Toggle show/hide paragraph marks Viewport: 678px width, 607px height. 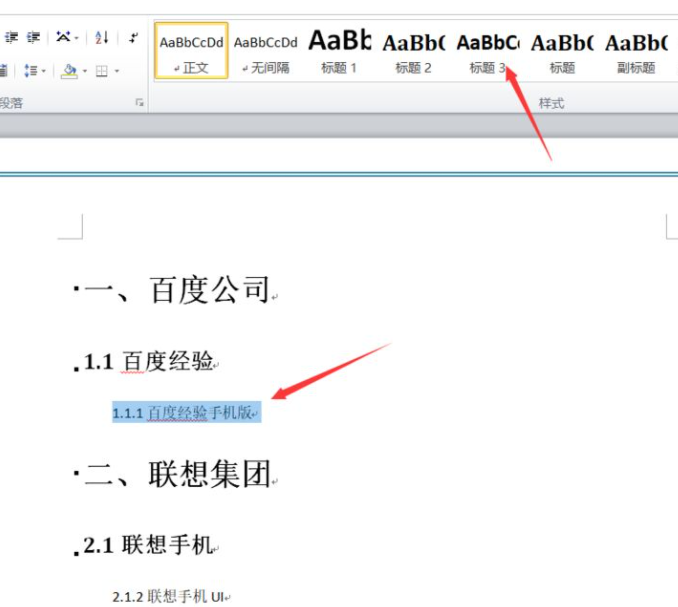(133, 38)
